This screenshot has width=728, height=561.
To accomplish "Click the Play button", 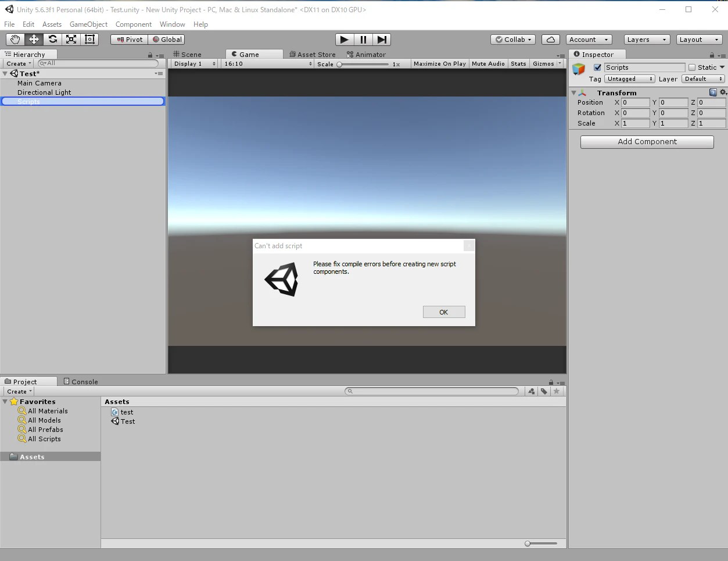I will 345,40.
